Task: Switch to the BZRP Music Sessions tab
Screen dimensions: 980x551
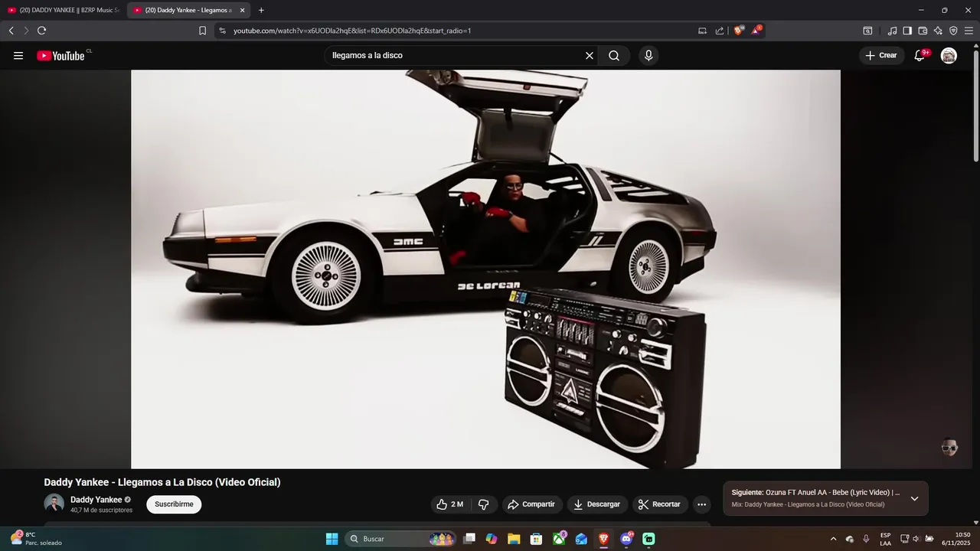Action: coord(63,10)
